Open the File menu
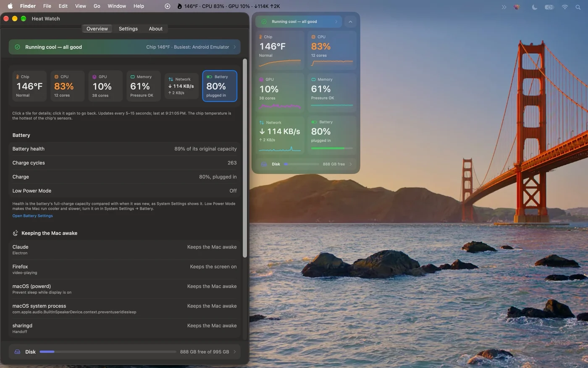The image size is (588, 368). pyautogui.click(x=47, y=6)
